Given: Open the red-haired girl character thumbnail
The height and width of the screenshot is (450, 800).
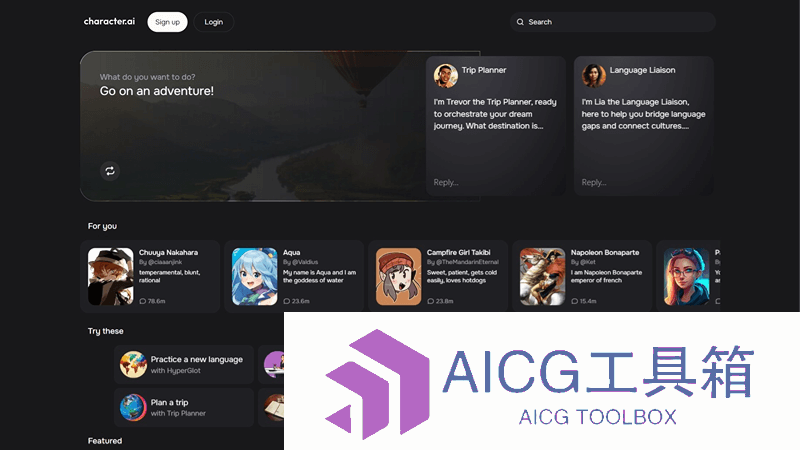Looking at the screenshot, I should 686,277.
